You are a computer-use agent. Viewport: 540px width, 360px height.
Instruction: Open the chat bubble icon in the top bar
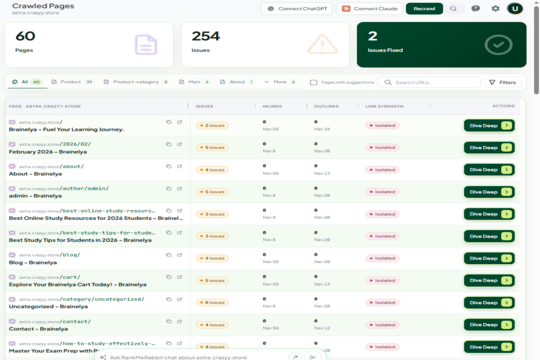[476, 9]
